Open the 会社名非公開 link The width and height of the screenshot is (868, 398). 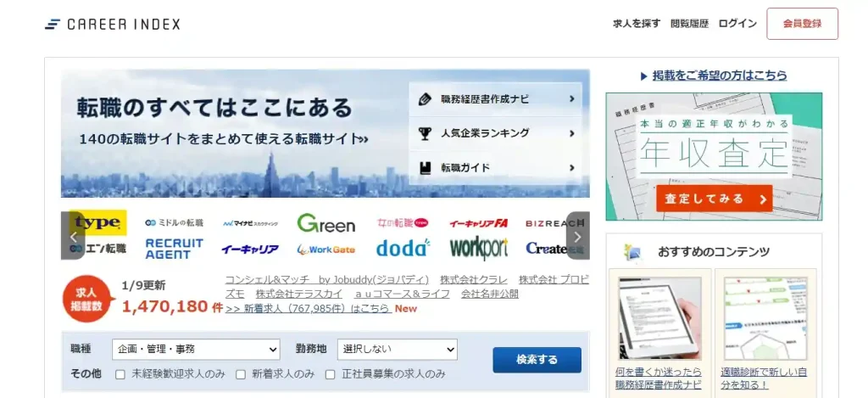(x=490, y=294)
